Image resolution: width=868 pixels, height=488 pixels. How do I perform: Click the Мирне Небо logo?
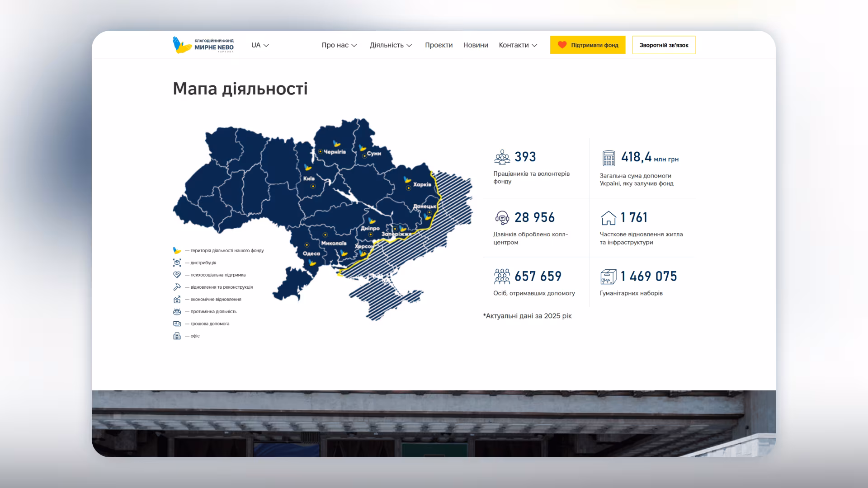click(x=203, y=45)
